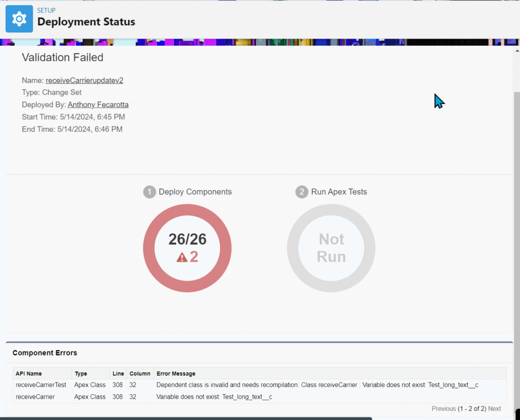Select the receiveCarrierTest row API name
This screenshot has height=420, width=520.
[41, 385]
